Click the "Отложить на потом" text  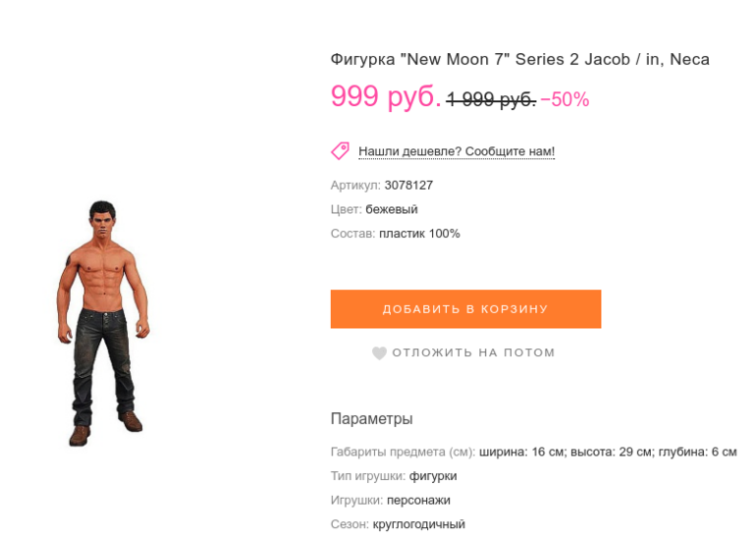coord(473,352)
